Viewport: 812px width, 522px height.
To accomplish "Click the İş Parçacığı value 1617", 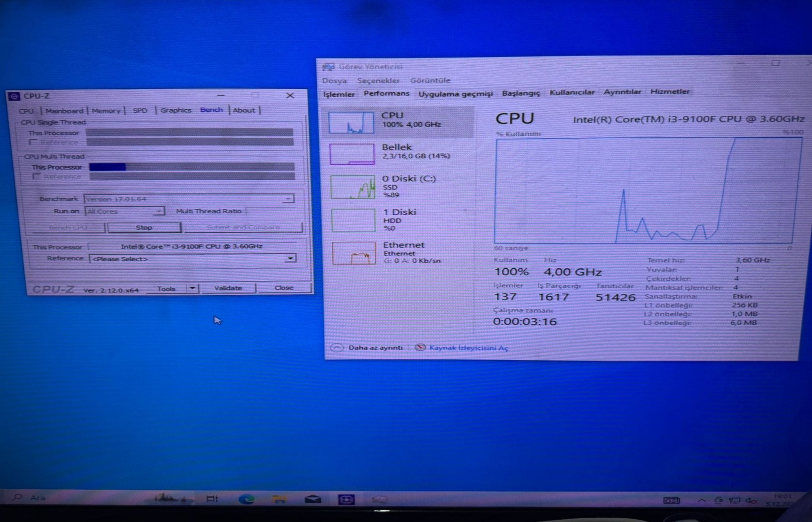I will pos(554,297).
